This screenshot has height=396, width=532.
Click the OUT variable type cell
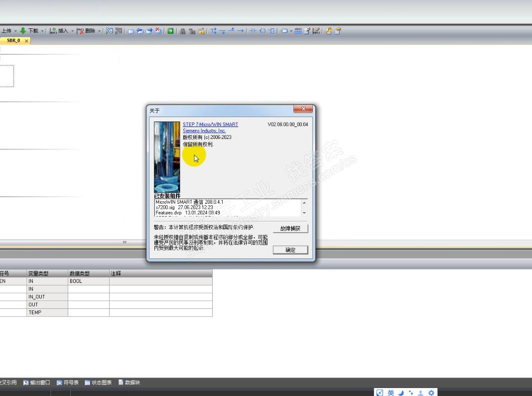pos(47,304)
